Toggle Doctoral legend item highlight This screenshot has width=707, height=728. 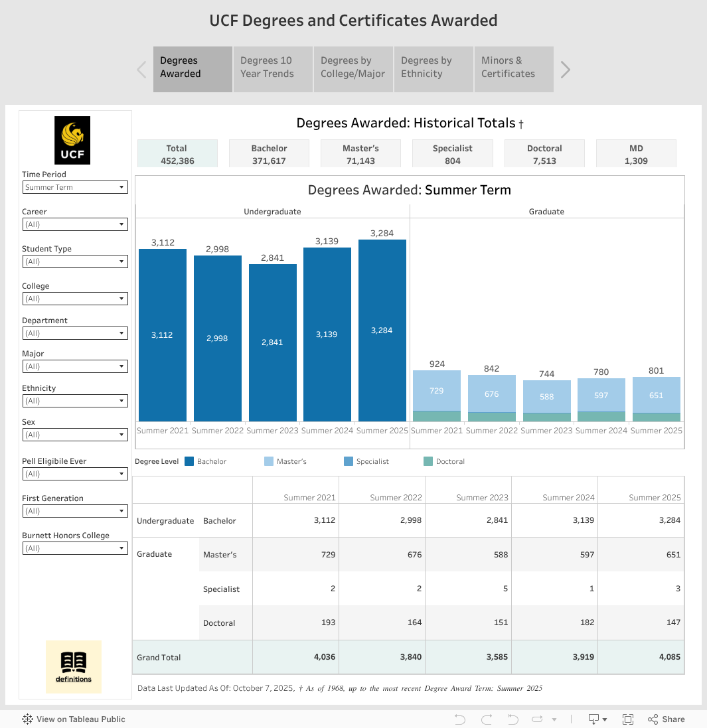pos(444,461)
